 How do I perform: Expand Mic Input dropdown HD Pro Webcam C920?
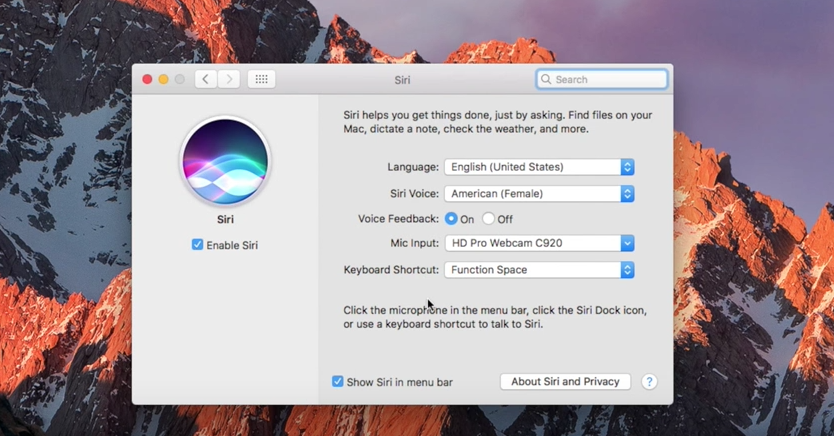click(539, 243)
